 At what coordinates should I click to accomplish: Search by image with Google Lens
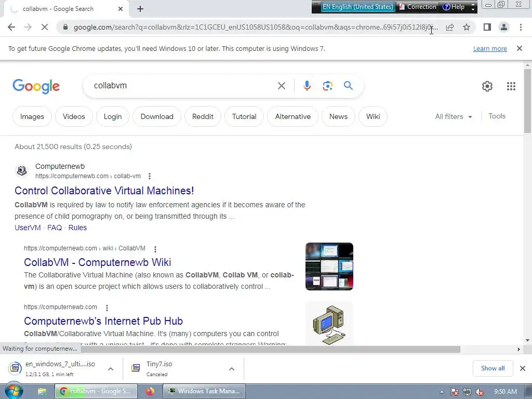327,86
